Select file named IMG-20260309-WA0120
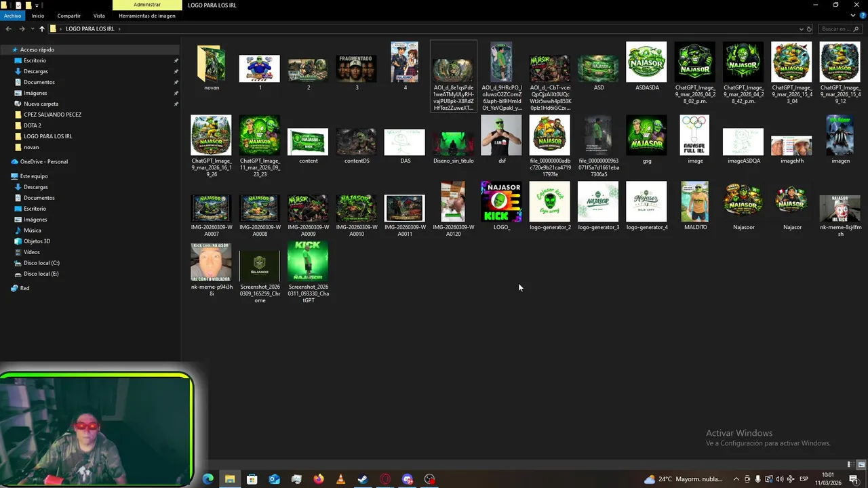This screenshot has height=488, width=868. 453,209
